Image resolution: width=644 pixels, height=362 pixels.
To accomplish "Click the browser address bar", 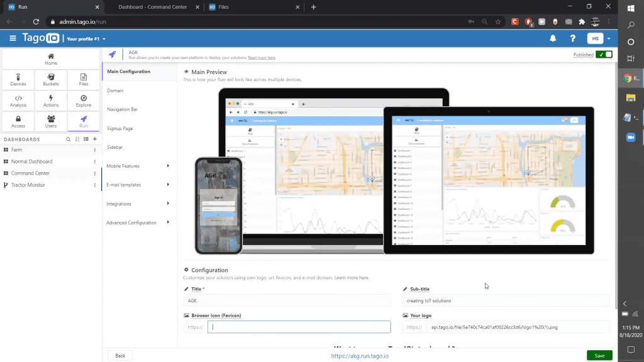I will [x=258, y=22].
